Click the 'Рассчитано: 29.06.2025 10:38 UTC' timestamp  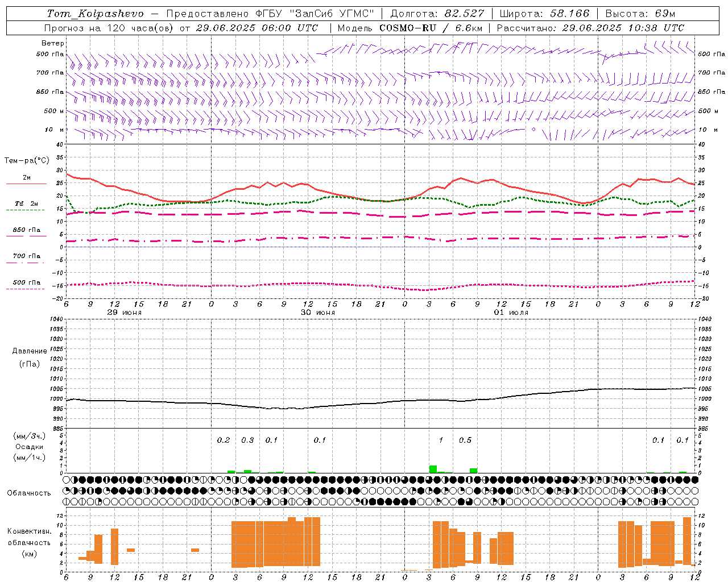(x=590, y=28)
